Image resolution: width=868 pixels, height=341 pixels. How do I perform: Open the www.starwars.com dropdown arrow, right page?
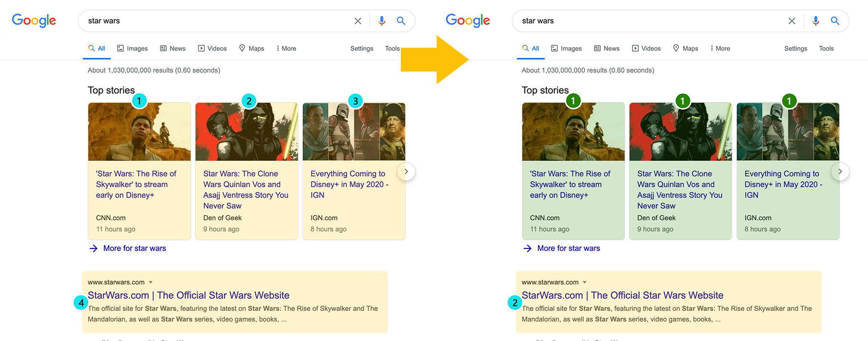tap(585, 283)
